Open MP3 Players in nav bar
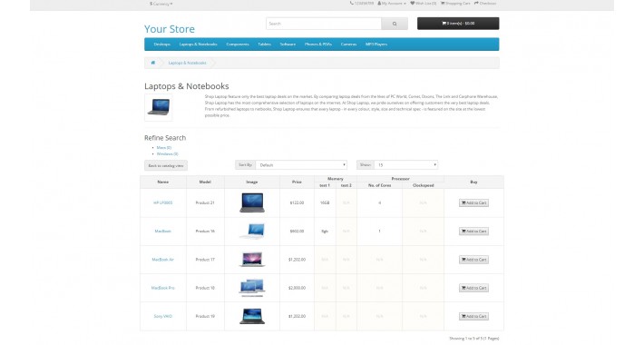This screenshot has width=644, height=345. (x=376, y=44)
